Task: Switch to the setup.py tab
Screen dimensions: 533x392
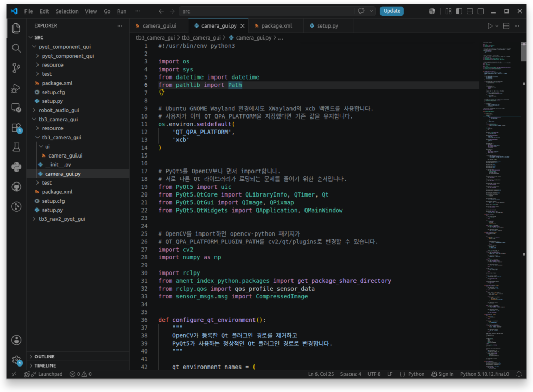Action: click(328, 26)
